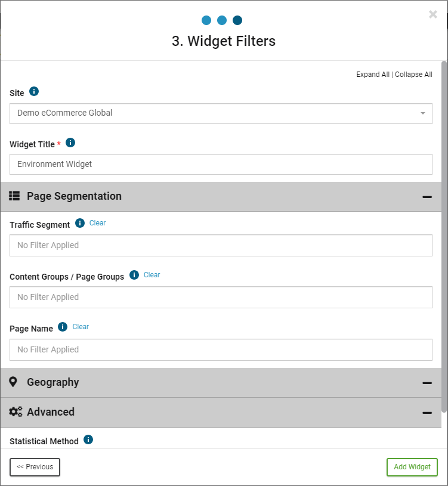Viewport: 448px width, 486px height.
Task: Go to the second wizard step dot
Action: click(x=222, y=20)
